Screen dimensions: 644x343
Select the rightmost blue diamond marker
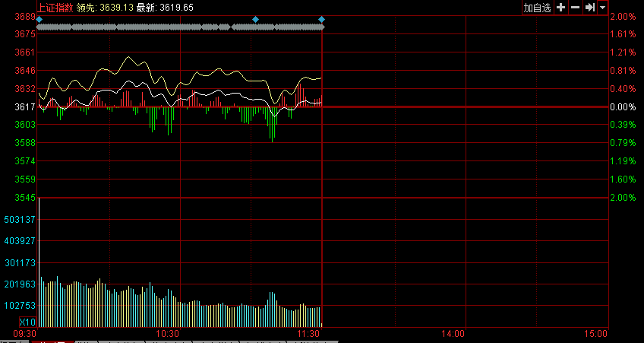[x=321, y=19]
